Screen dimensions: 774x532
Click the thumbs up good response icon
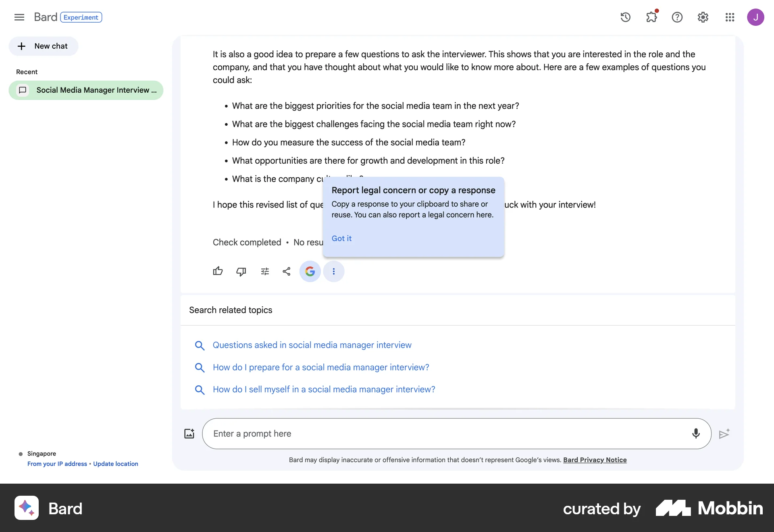218,271
